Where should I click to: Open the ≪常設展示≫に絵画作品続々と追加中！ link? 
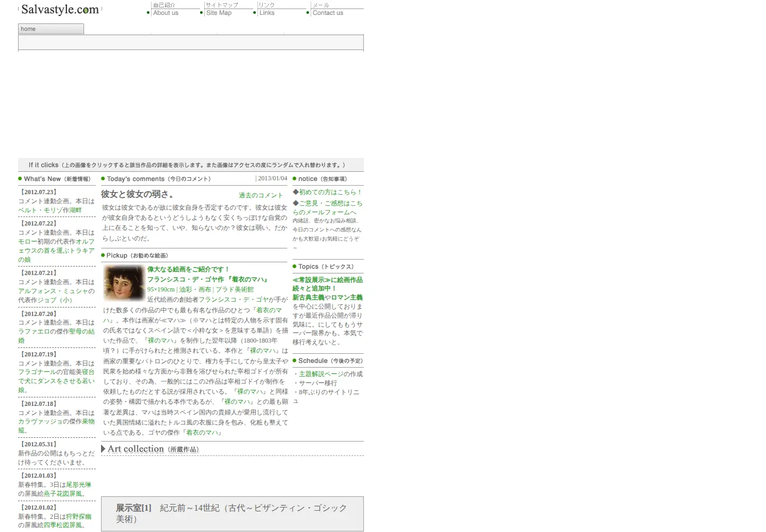[328, 284]
